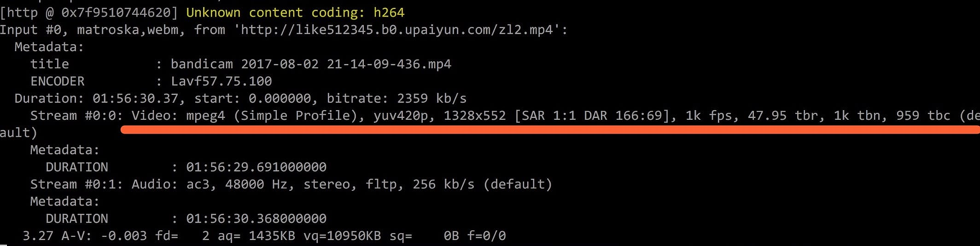Click the 'Stream #0:1' audio label
Viewport: 980px width, 246px height.
(x=76, y=184)
